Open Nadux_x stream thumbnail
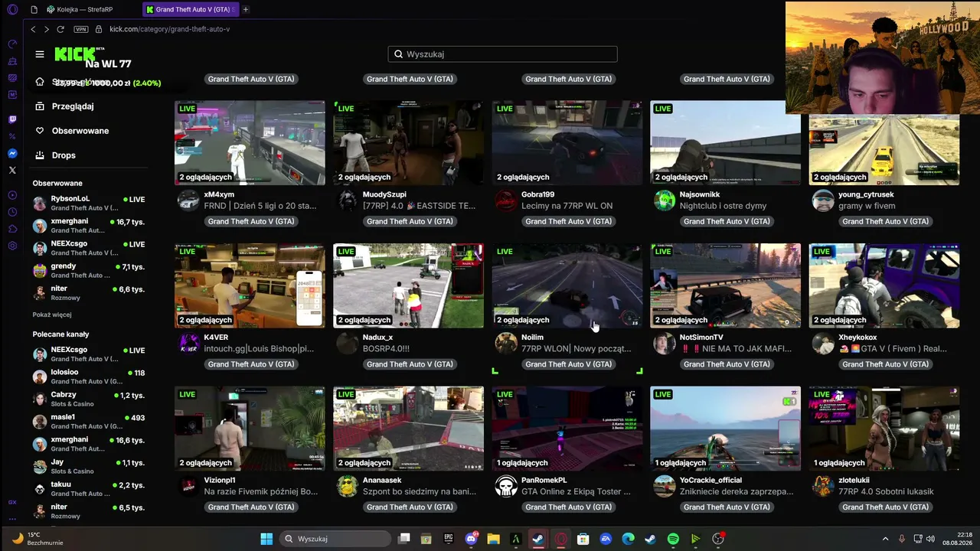 click(408, 285)
